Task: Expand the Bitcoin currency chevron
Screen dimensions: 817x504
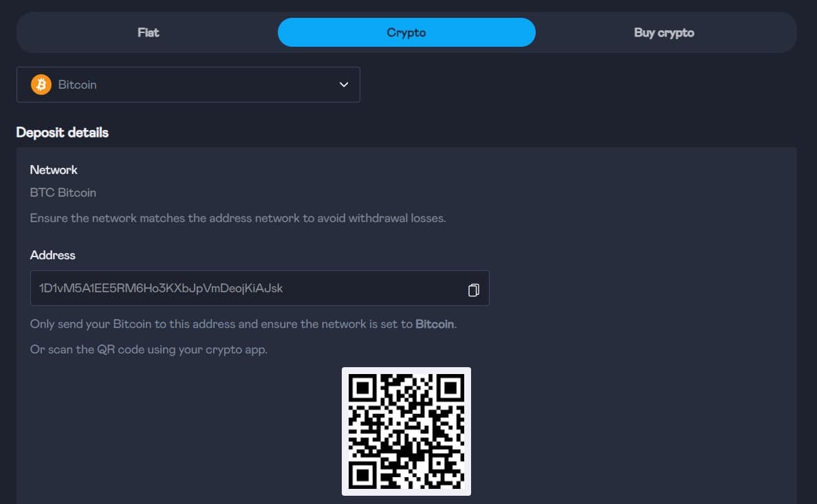Action: 344,85
